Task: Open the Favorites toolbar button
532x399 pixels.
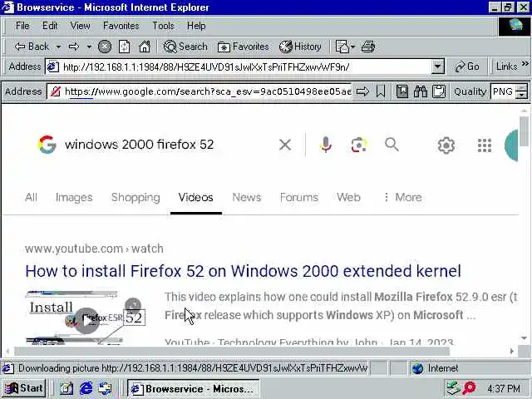Action: (x=244, y=47)
